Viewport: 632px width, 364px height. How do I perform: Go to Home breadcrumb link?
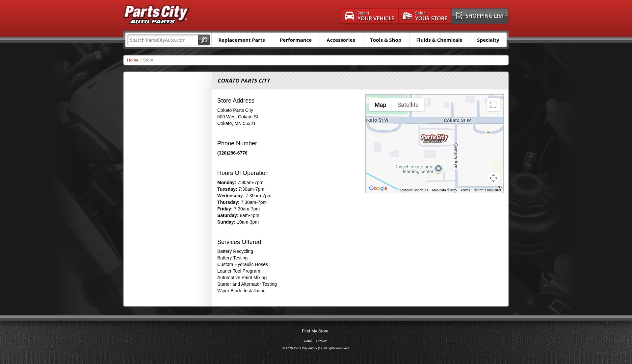point(133,60)
